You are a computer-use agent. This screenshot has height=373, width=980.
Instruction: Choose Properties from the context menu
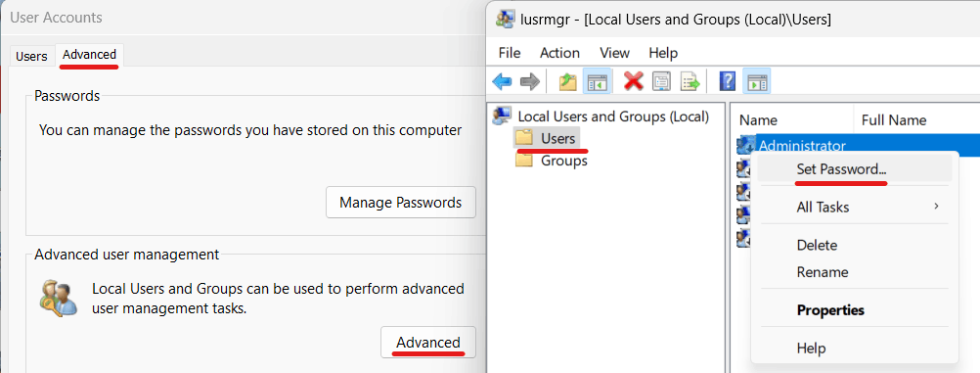tap(830, 310)
